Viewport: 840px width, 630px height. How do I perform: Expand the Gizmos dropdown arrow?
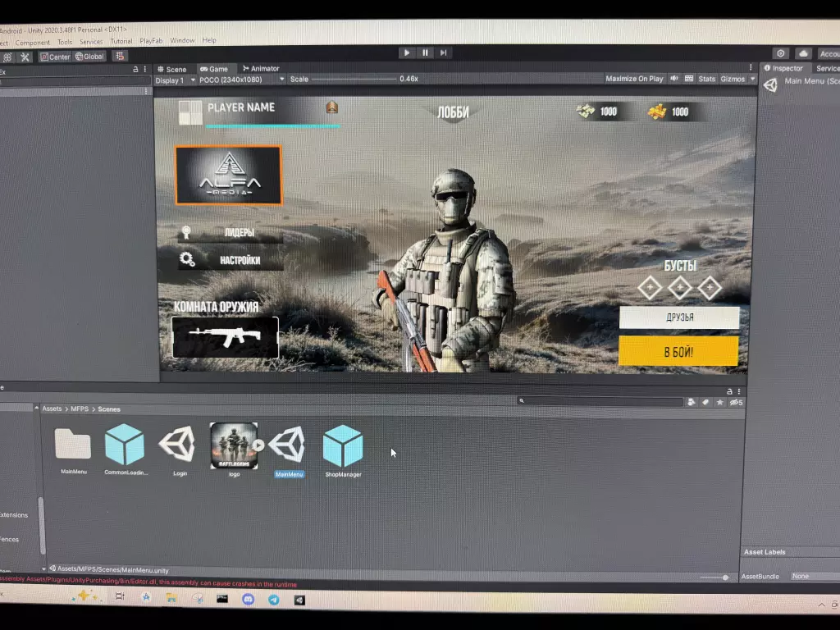point(751,79)
